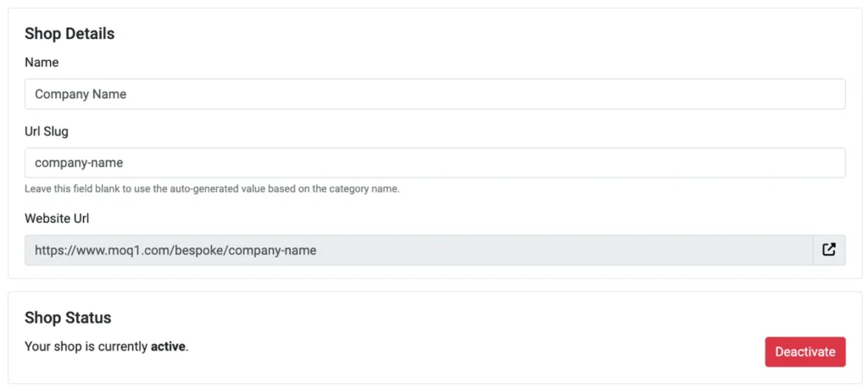Click the 'company-name' text inside slug field
The height and width of the screenshot is (388, 868).
(x=79, y=164)
